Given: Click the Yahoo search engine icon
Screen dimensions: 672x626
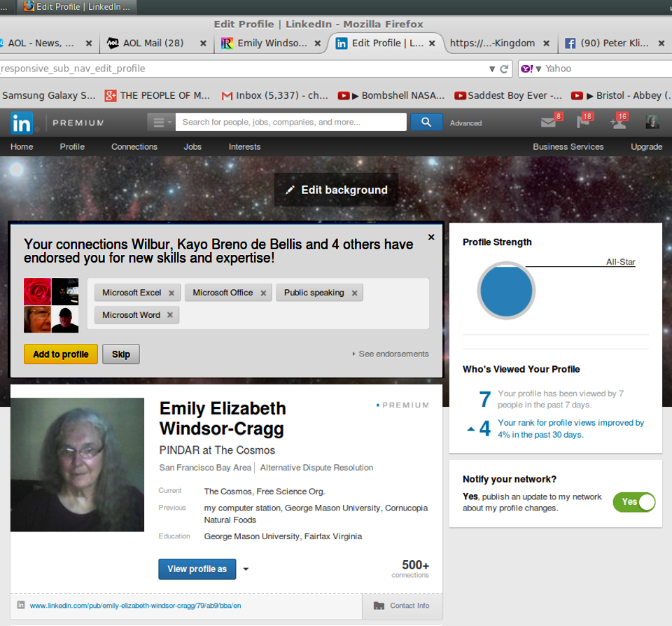Looking at the screenshot, I should (x=526, y=69).
